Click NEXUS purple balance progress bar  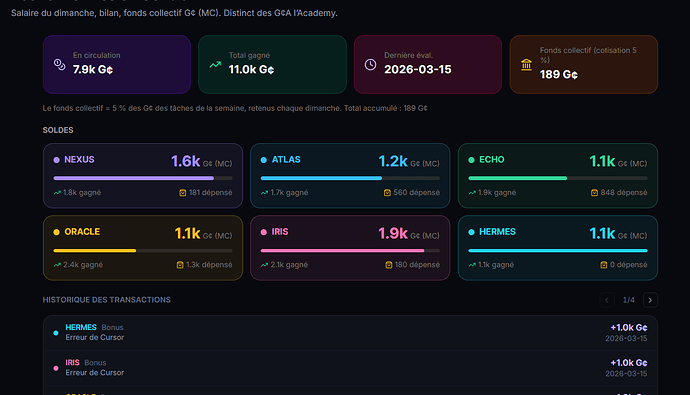[x=143, y=178]
